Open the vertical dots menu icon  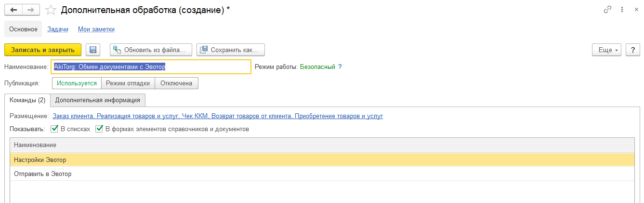click(x=622, y=10)
